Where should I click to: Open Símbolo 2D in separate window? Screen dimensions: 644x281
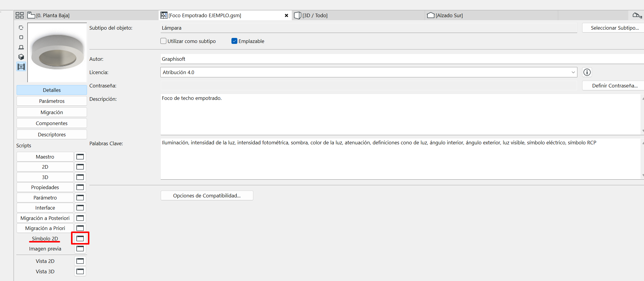tap(80, 238)
